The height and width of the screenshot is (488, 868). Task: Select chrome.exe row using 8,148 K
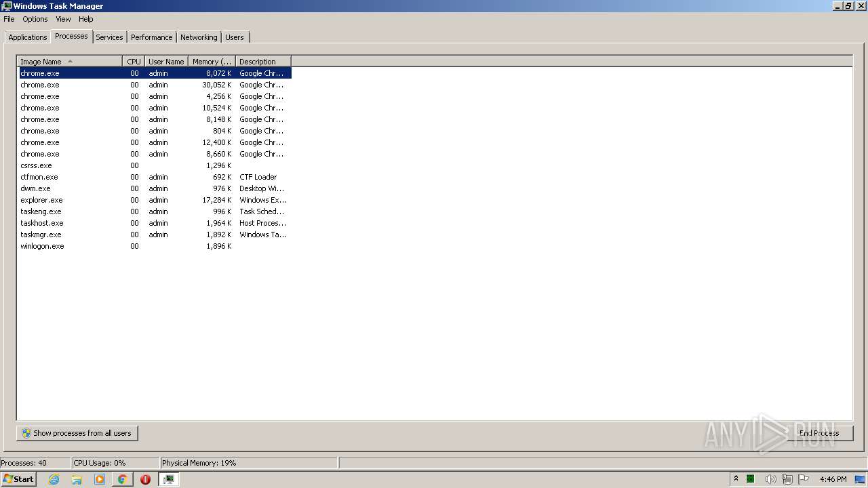tap(155, 119)
